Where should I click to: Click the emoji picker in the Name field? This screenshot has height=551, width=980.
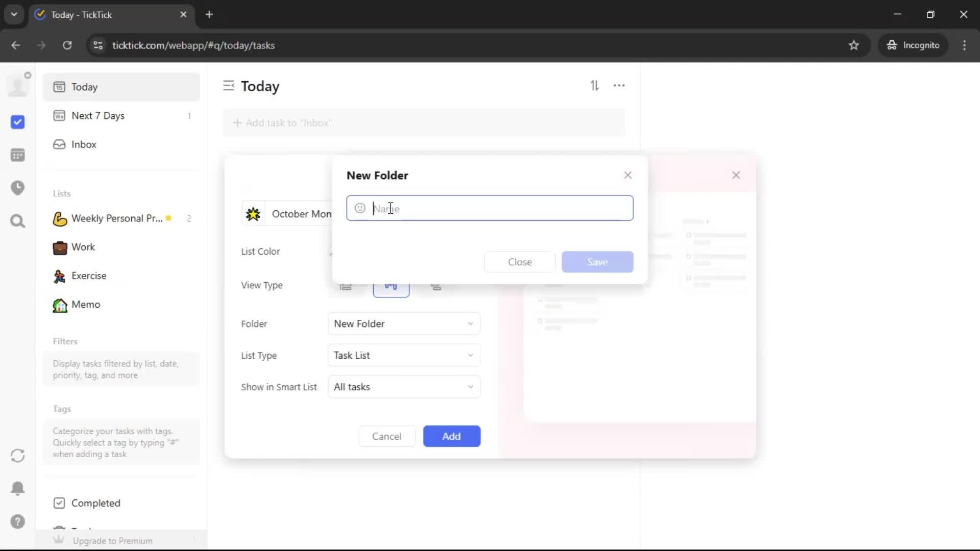360,208
